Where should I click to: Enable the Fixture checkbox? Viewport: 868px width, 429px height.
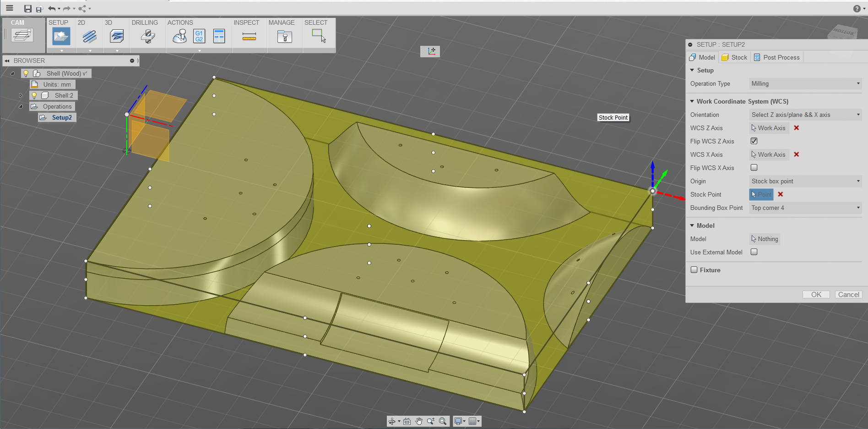point(694,269)
